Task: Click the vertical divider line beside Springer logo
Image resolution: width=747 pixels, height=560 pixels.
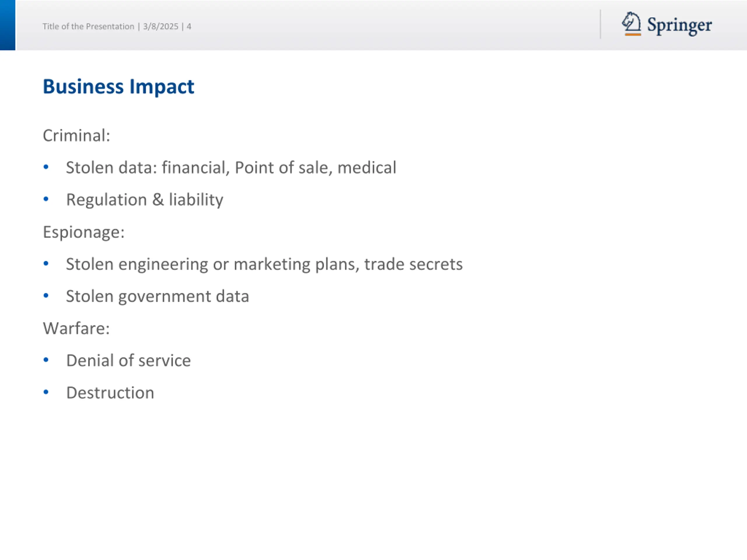Action: (x=601, y=24)
